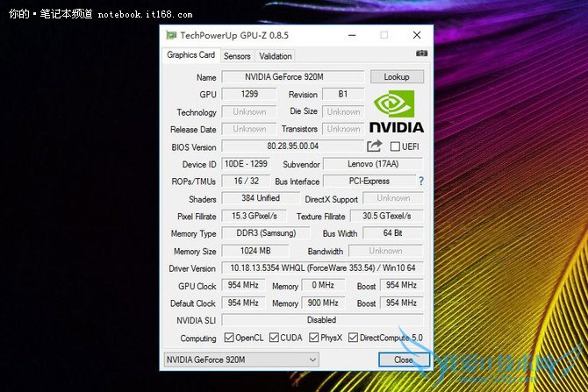Toggle the UEFI checkbox
588x392 pixels.
pos(395,146)
